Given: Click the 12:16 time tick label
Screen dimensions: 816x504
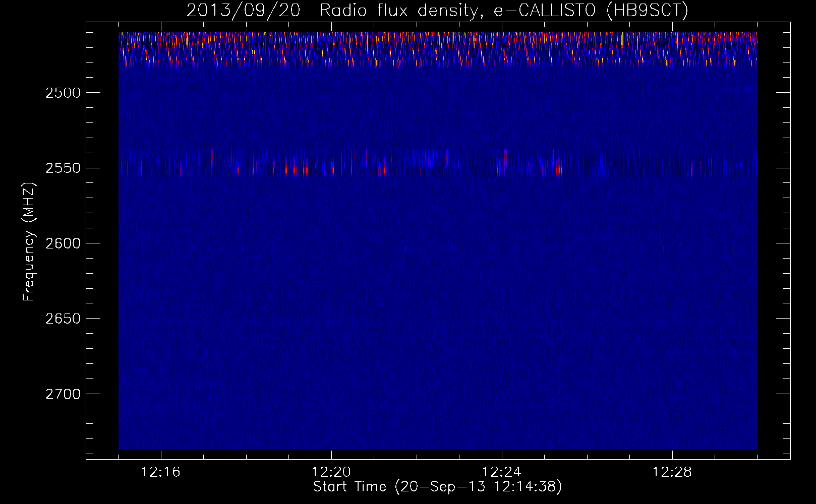Looking at the screenshot, I should click(161, 472).
